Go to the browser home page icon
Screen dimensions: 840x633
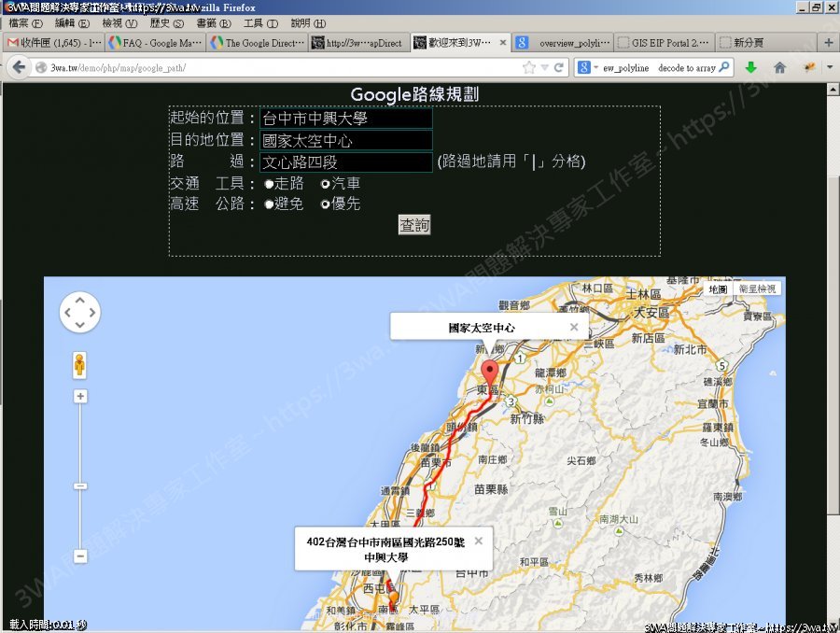779,67
